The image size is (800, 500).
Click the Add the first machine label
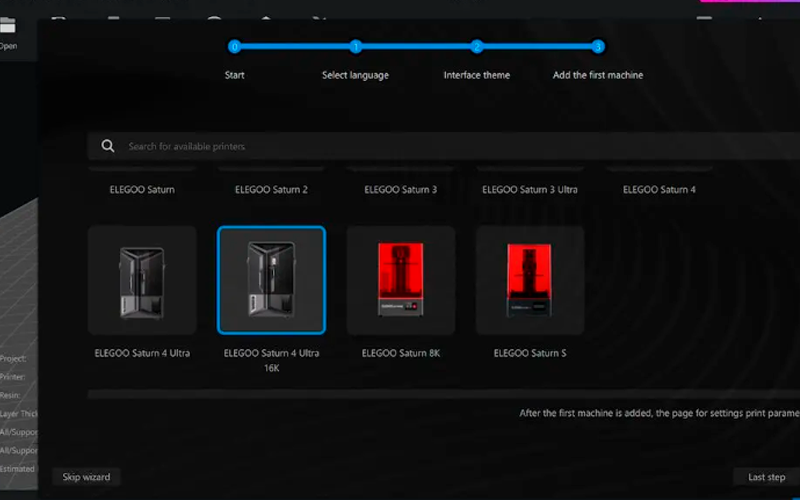coord(598,75)
